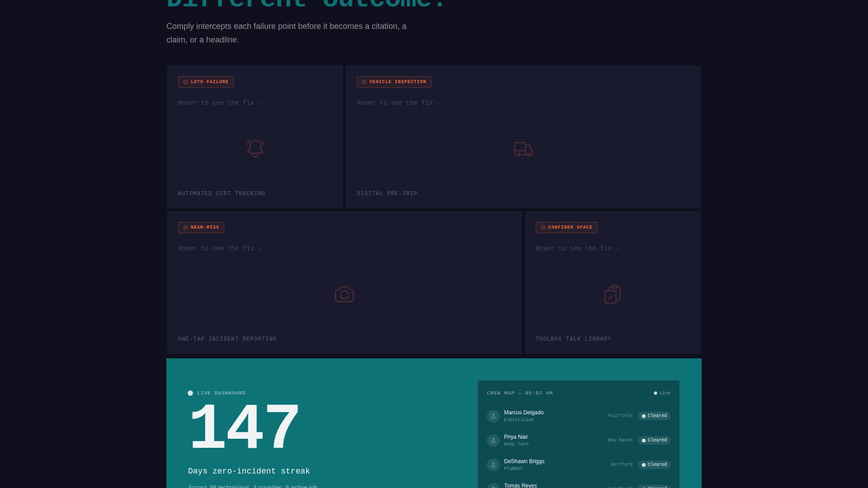
Task: Click the Live status indicator in crew map
Action: (662, 393)
